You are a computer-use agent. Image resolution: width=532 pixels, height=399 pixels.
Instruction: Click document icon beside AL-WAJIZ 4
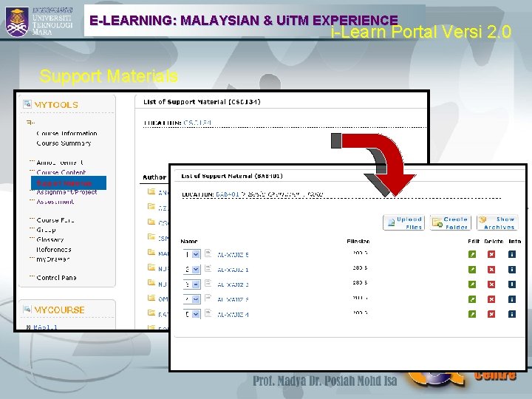click(208, 313)
